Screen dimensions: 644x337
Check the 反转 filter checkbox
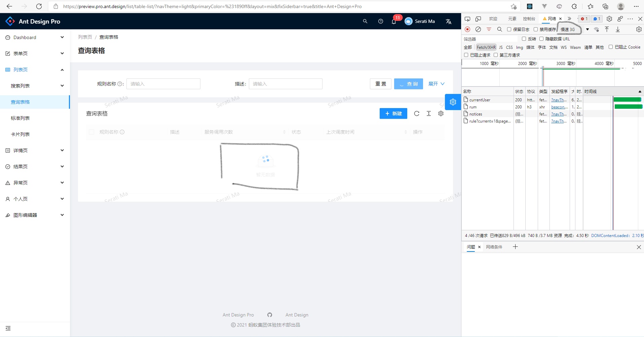pos(524,39)
